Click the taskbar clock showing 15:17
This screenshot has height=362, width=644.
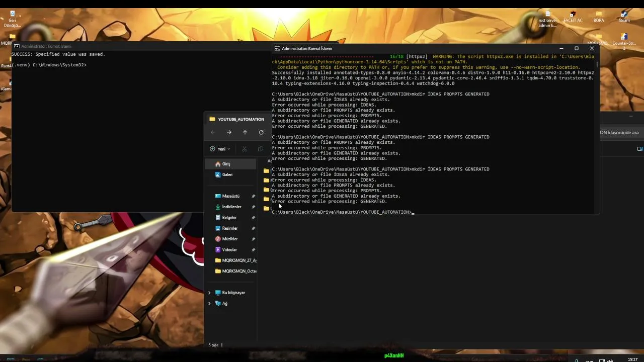coord(632,359)
